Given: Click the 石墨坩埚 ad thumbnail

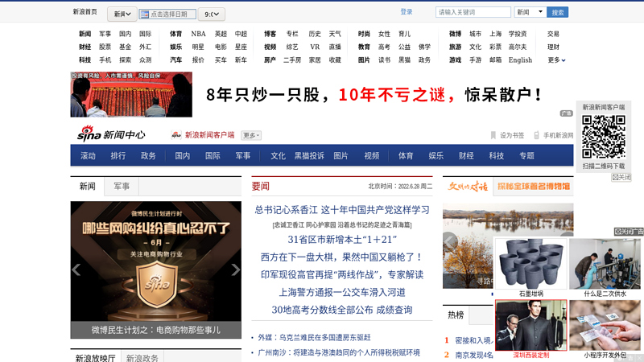Looking at the screenshot, I should (x=531, y=265).
